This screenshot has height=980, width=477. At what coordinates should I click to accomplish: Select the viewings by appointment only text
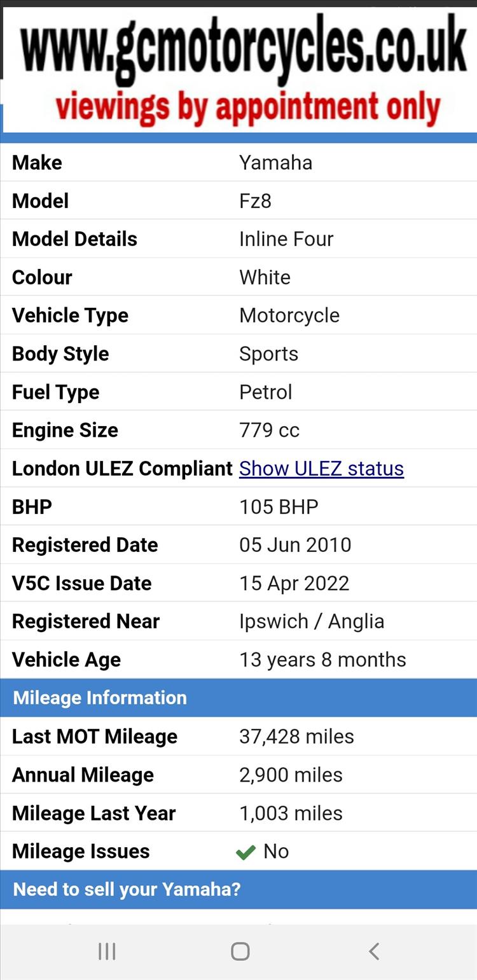[x=248, y=107]
